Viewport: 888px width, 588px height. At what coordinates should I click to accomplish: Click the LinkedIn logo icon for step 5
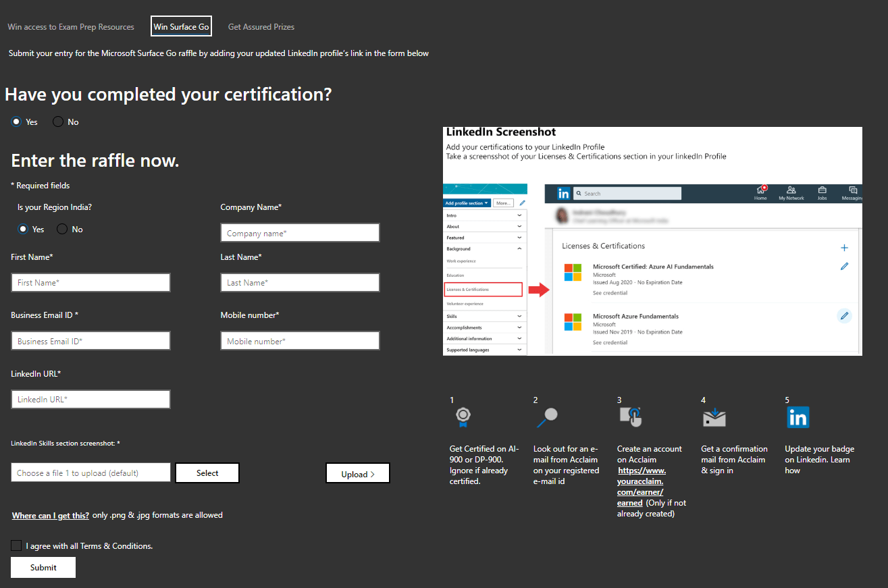point(798,417)
